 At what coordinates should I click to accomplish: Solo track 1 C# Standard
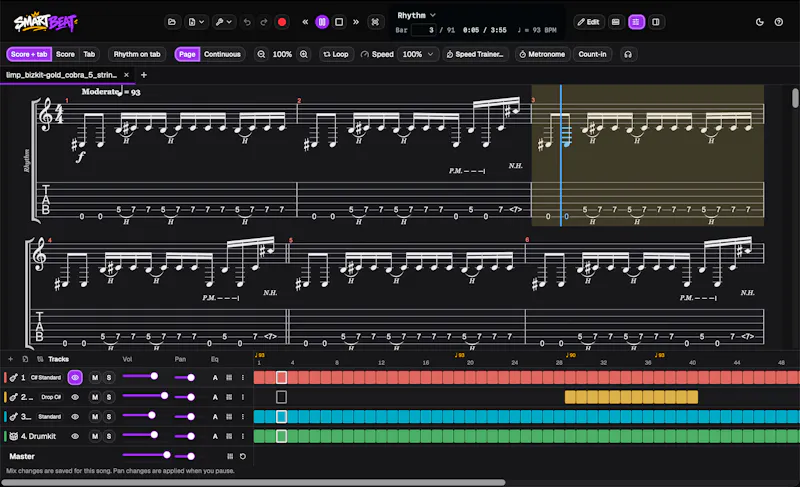point(109,377)
